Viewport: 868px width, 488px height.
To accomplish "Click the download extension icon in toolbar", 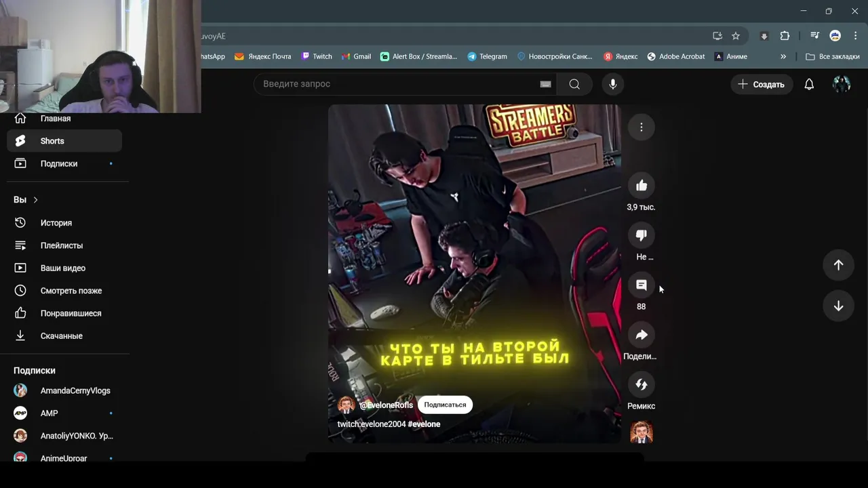I will (764, 36).
